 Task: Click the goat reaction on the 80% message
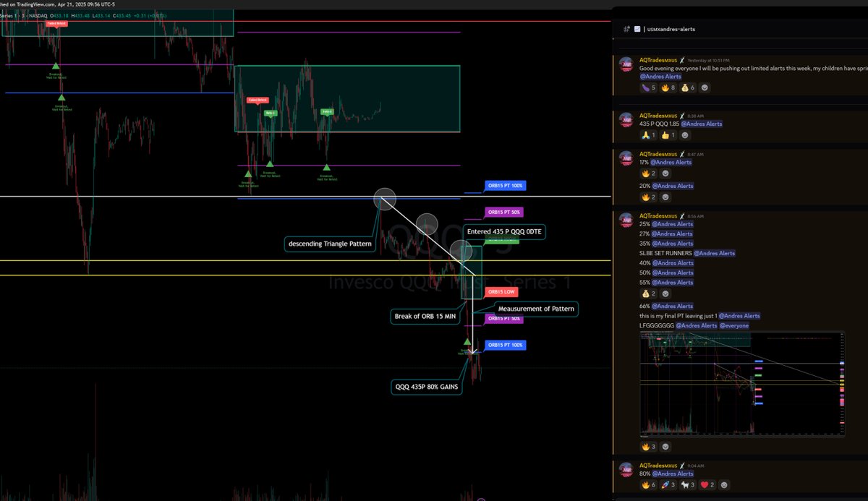689,484
